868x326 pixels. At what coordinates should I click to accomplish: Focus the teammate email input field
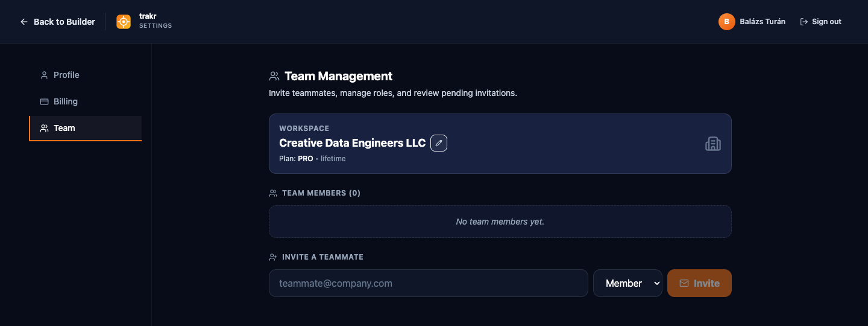pos(428,283)
